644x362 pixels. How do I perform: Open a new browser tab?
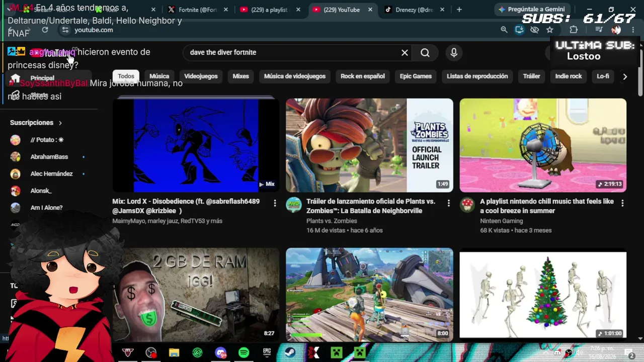[459, 10]
